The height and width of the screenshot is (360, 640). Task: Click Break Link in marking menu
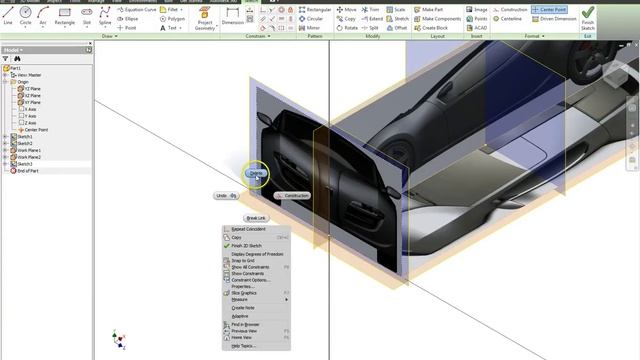pos(256,218)
